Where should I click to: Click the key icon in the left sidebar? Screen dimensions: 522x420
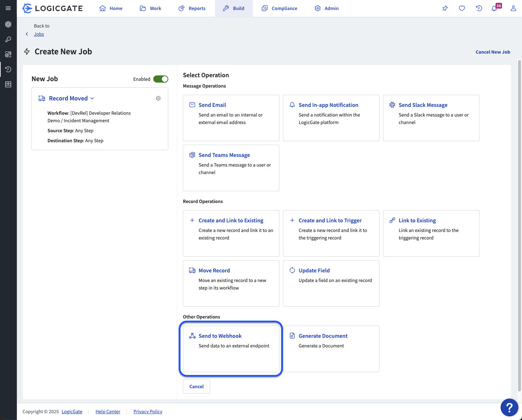coord(8,39)
